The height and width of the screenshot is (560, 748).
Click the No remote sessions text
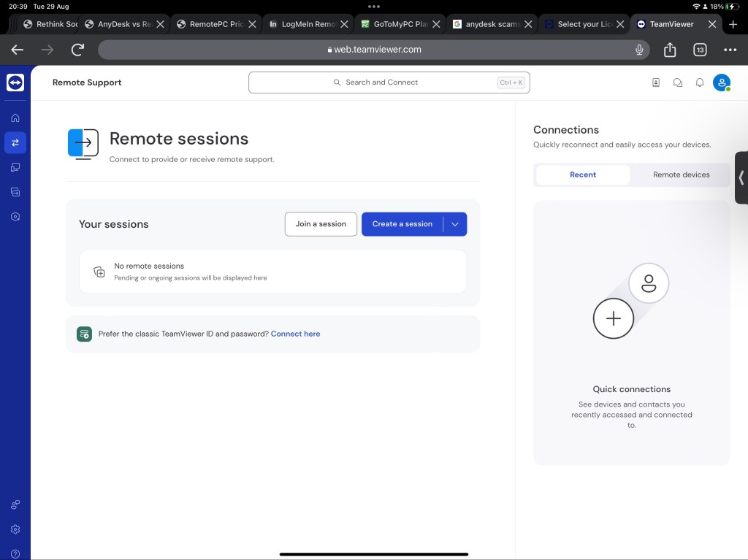click(x=149, y=266)
